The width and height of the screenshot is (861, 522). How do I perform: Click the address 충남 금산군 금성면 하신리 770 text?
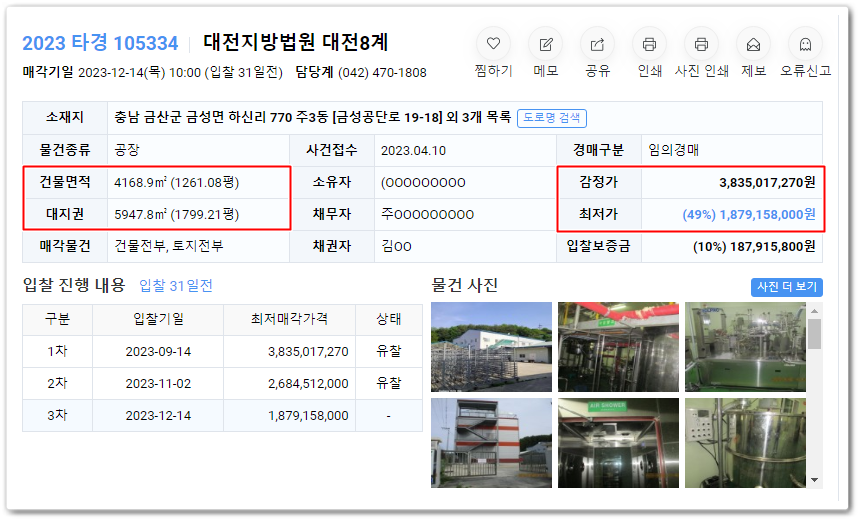203,117
